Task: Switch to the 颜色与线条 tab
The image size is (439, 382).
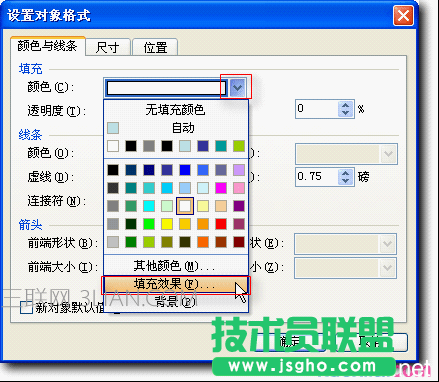Action: [48, 46]
